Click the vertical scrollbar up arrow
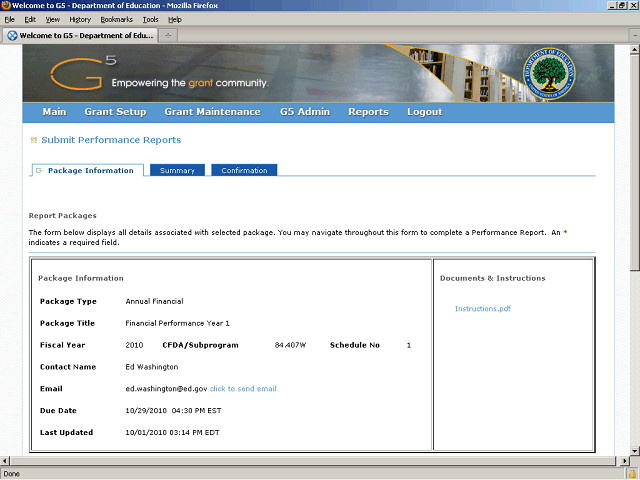640x480 pixels. [635, 50]
